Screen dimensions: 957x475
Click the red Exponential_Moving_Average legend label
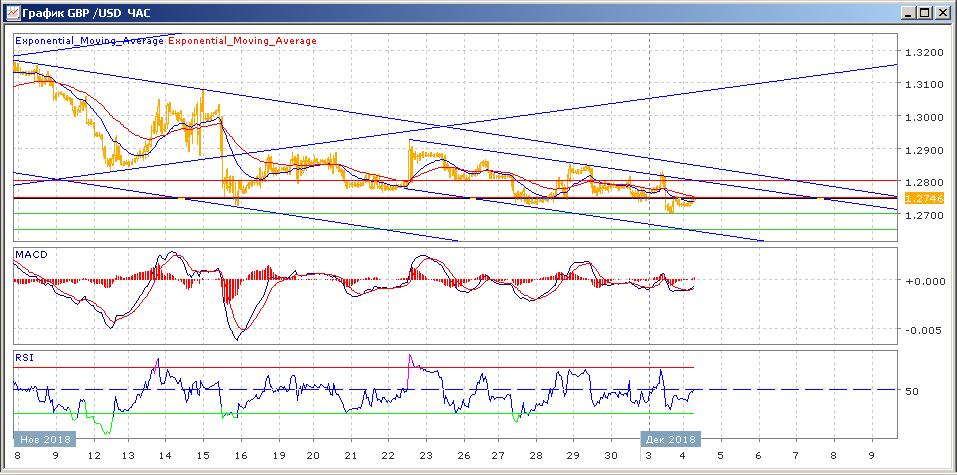[x=242, y=41]
